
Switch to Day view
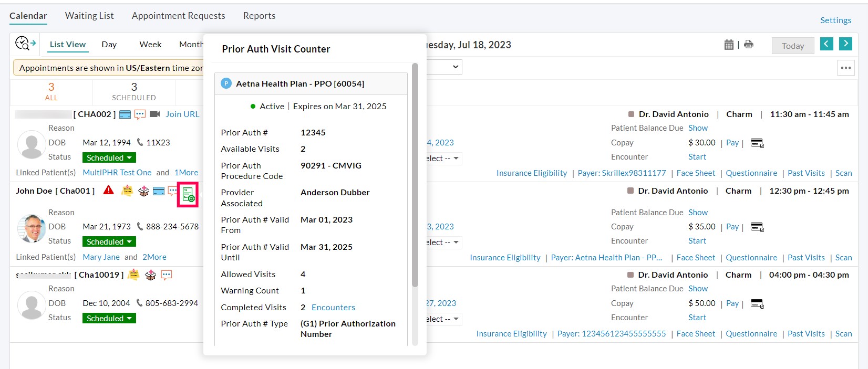[x=109, y=45]
